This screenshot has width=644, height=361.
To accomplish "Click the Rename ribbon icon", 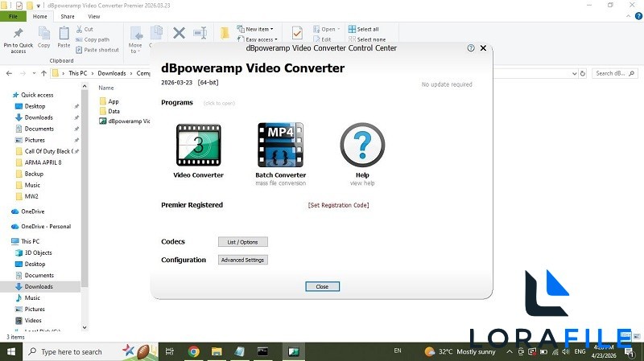I will tap(200, 33).
